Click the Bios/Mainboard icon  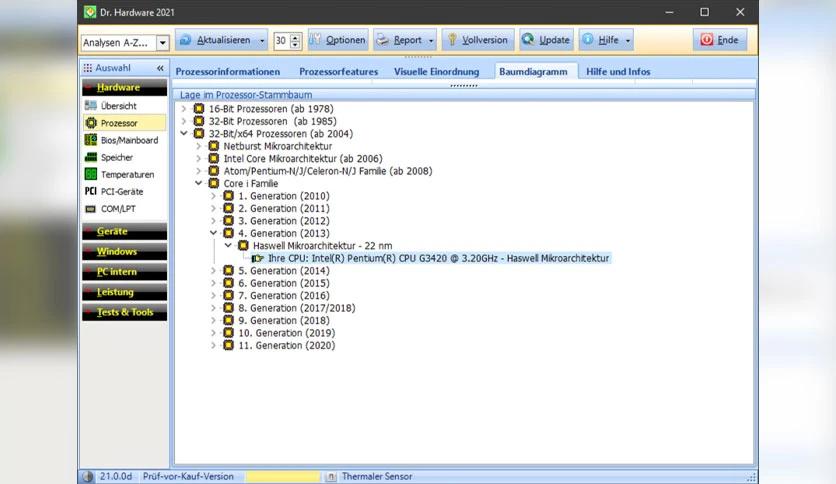point(91,140)
